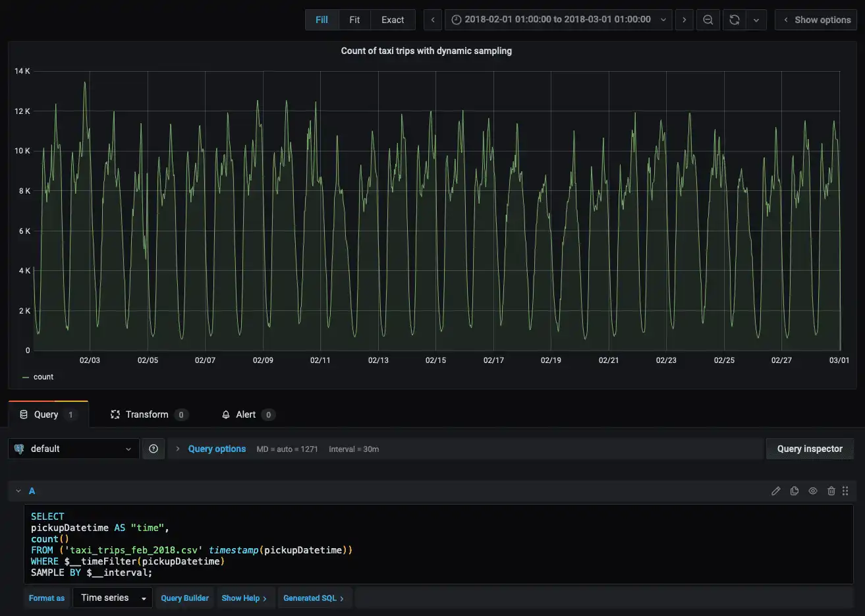Screen dimensions: 865x616
Task: Duplicate query A using copy icon
Action: tap(795, 491)
